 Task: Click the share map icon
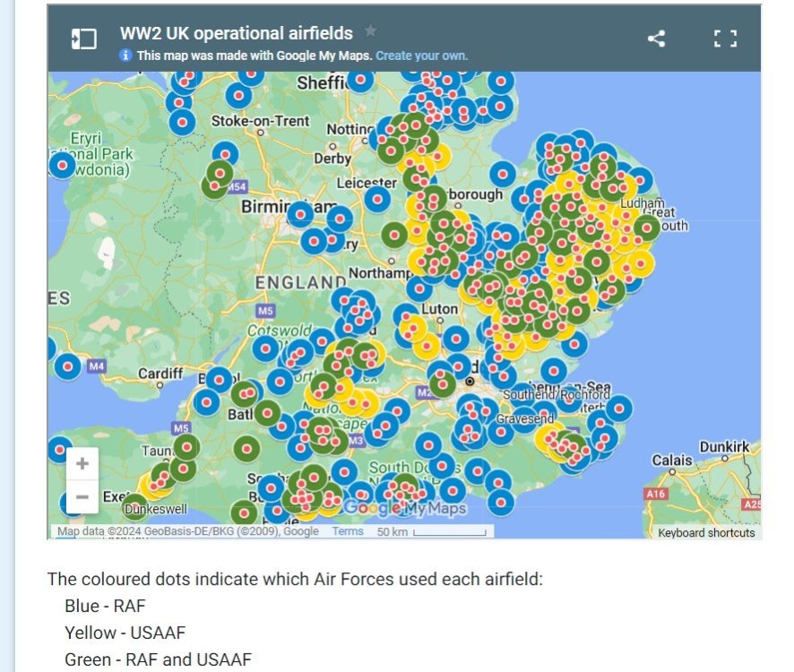pos(656,39)
